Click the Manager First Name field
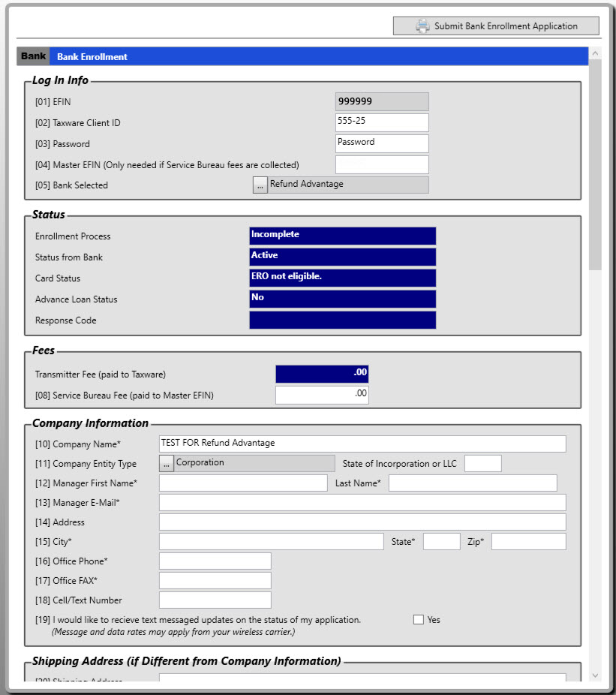The height and width of the screenshot is (695, 616). [243, 483]
